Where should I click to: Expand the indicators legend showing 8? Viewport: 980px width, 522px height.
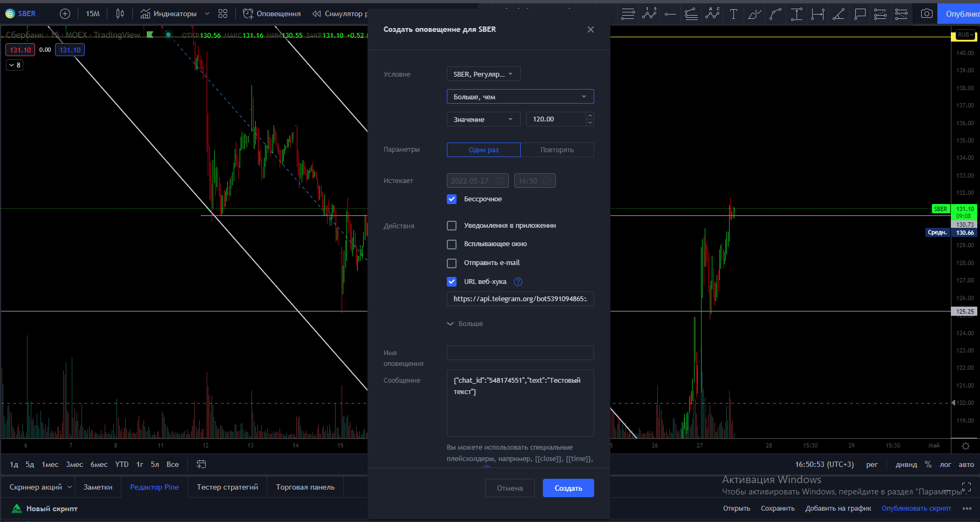pyautogui.click(x=15, y=65)
